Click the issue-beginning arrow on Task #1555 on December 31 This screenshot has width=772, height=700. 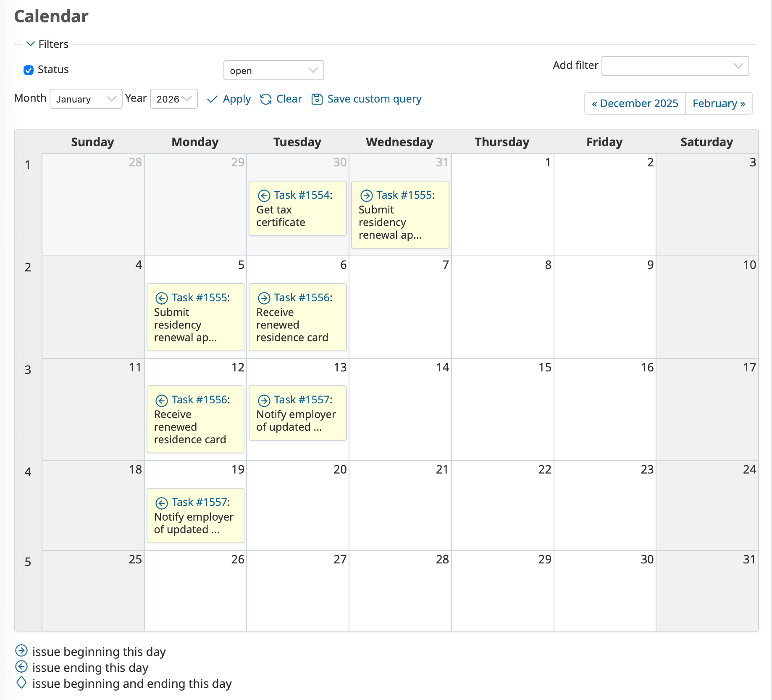pyautogui.click(x=367, y=195)
